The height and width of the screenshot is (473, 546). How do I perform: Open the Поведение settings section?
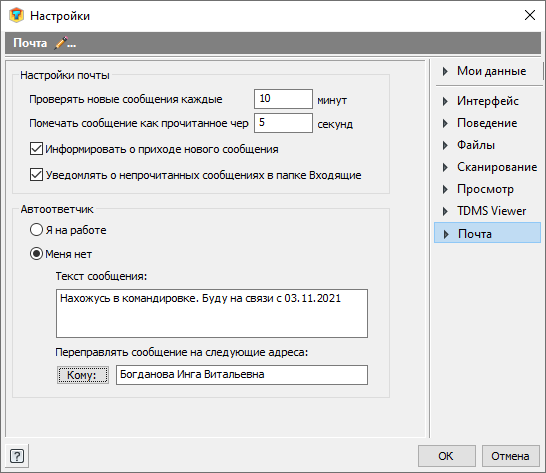pos(487,123)
